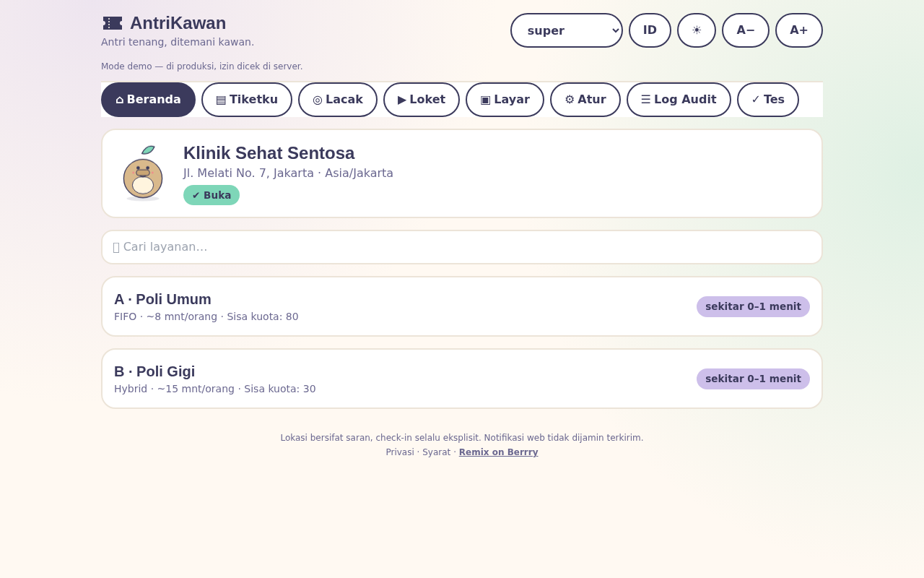Select the Tes tab

[768, 100]
